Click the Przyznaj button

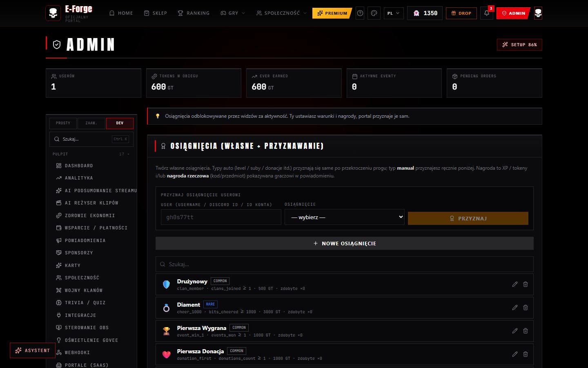468,218
